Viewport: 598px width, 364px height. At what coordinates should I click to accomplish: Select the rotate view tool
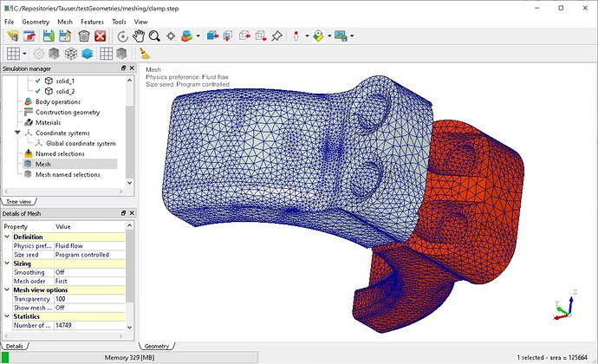122,36
